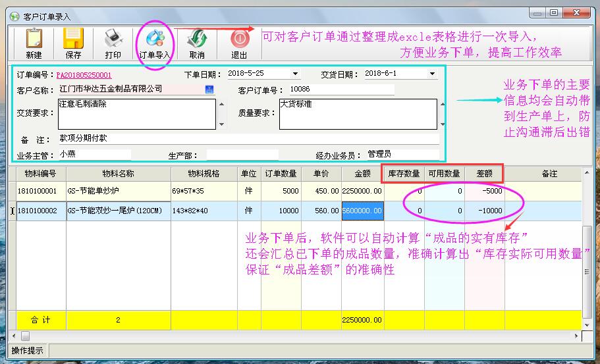Click the 单位 column header
The width and height of the screenshot is (600, 364).
(x=249, y=174)
